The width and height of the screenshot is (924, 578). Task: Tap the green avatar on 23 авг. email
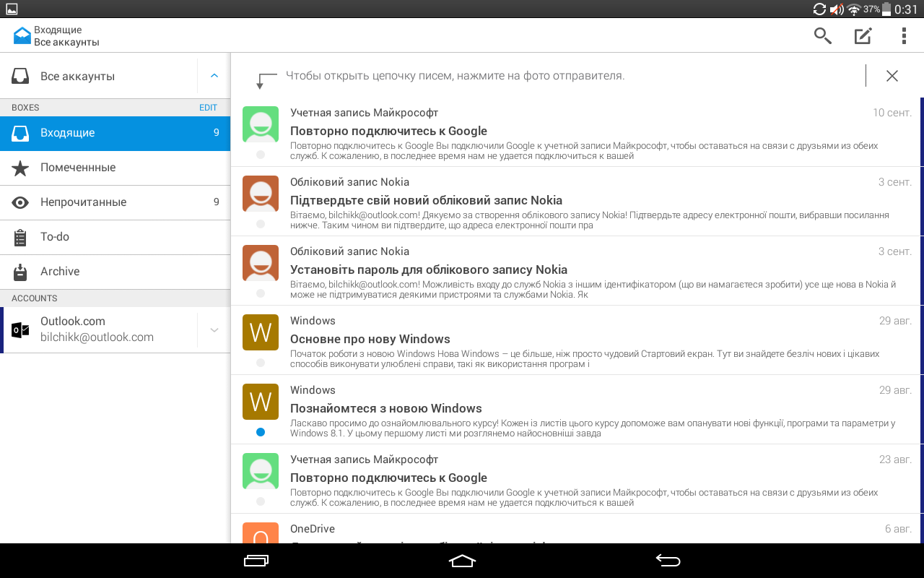pyautogui.click(x=261, y=471)
